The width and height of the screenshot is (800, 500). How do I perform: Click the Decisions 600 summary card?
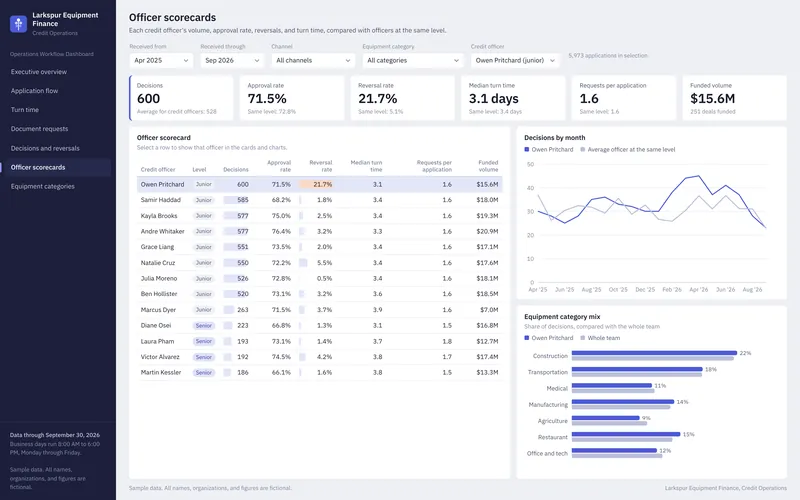pos(181,98)
